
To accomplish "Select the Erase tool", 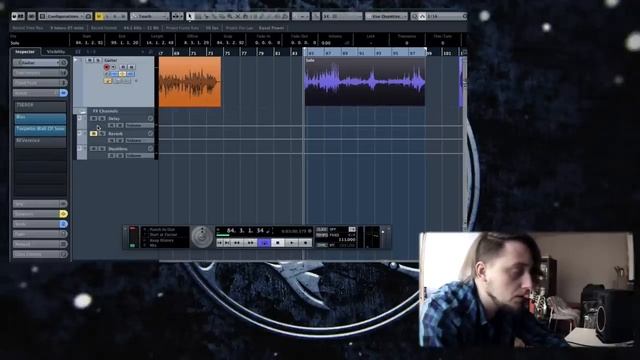I will (x=222, y=16).
